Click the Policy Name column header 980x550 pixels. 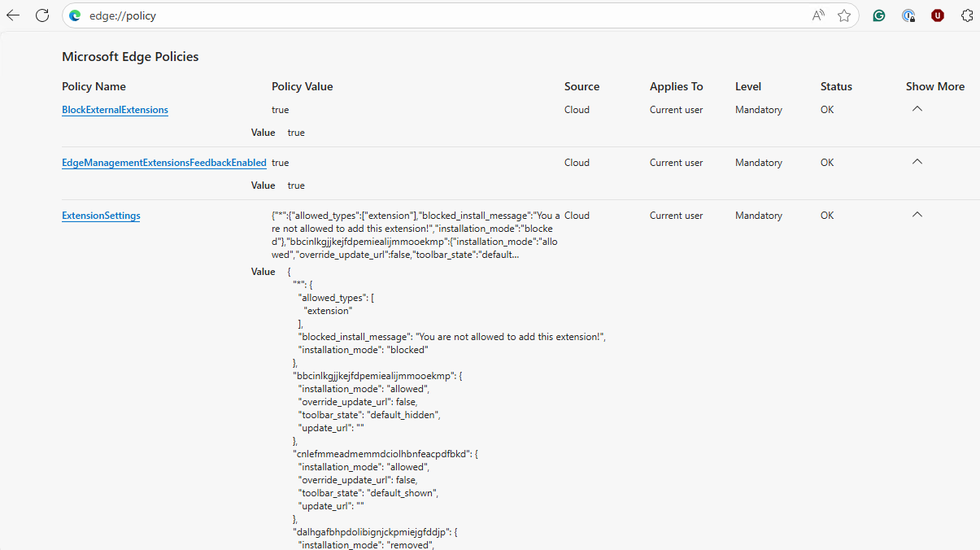click(94, 86)
